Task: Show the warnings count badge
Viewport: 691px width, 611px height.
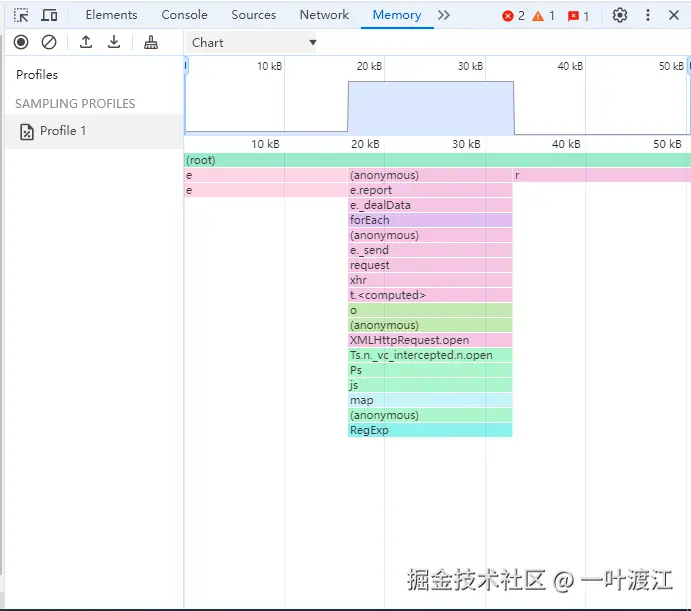Action: (x=543, y=16)
